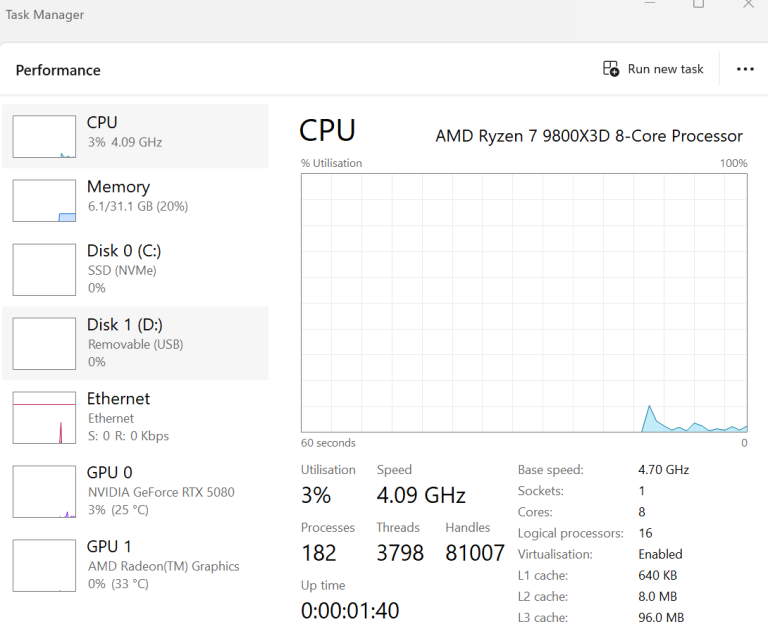Click the CPU utilisation graph area
This screenshot has width=768, height=641.
(x=524, y=302)
